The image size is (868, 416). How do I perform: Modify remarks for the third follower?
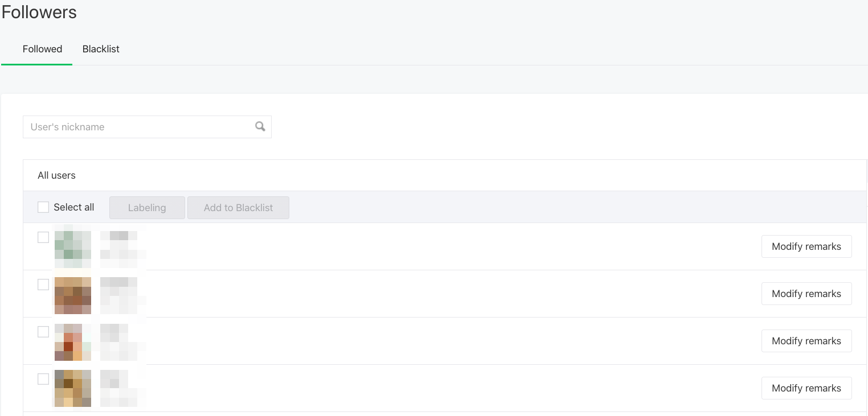(806, 341)
